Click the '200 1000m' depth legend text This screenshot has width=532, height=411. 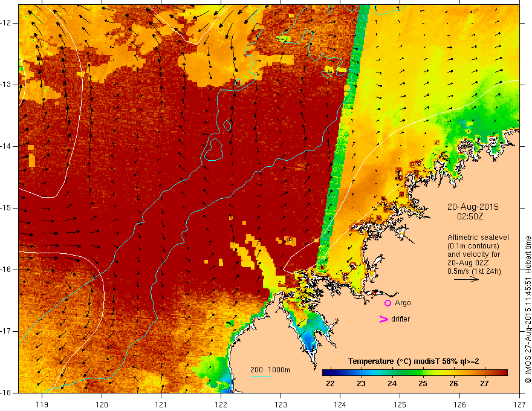point(270,370)
